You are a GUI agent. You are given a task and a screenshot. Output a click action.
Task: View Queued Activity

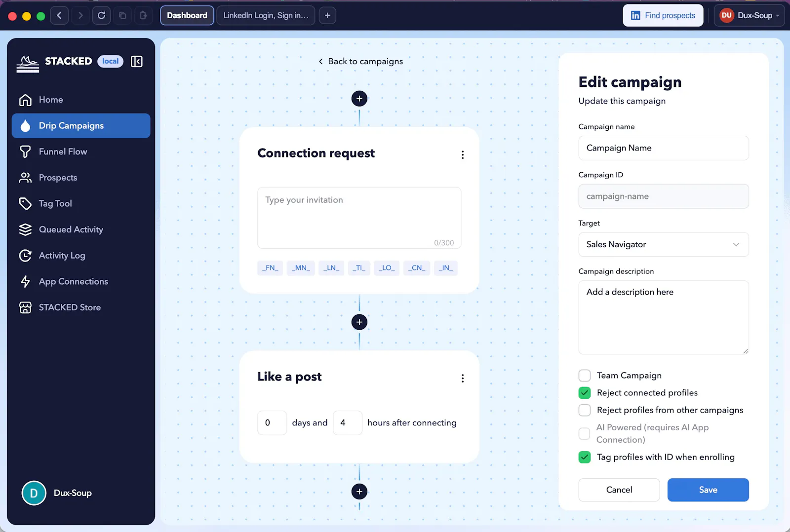81,229
